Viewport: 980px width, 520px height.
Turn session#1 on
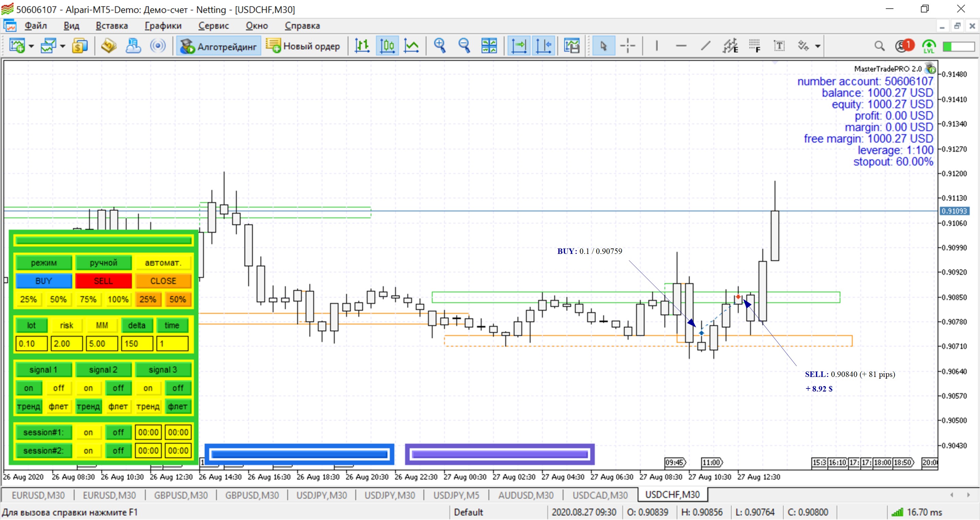click(x=88, y=432)
